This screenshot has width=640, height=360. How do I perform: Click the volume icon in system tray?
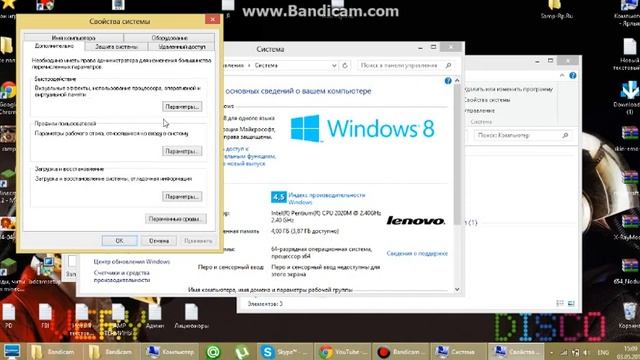pos(587,352)
